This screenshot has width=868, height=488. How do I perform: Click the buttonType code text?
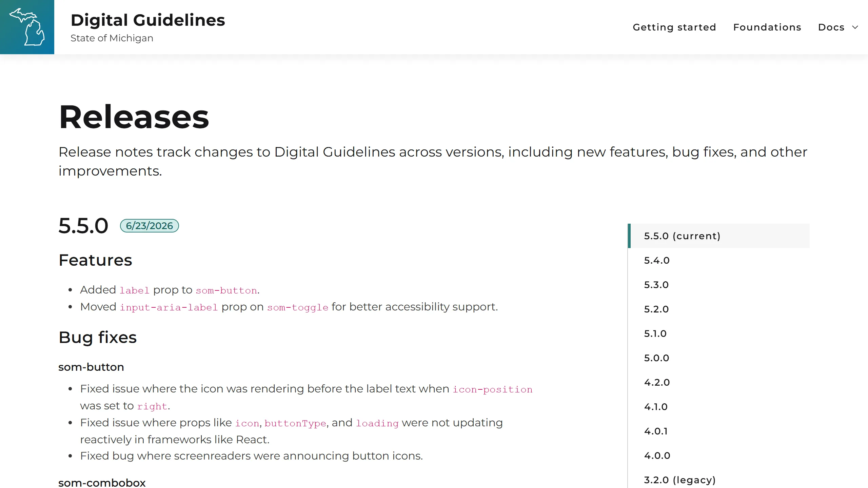pos(295,424)
